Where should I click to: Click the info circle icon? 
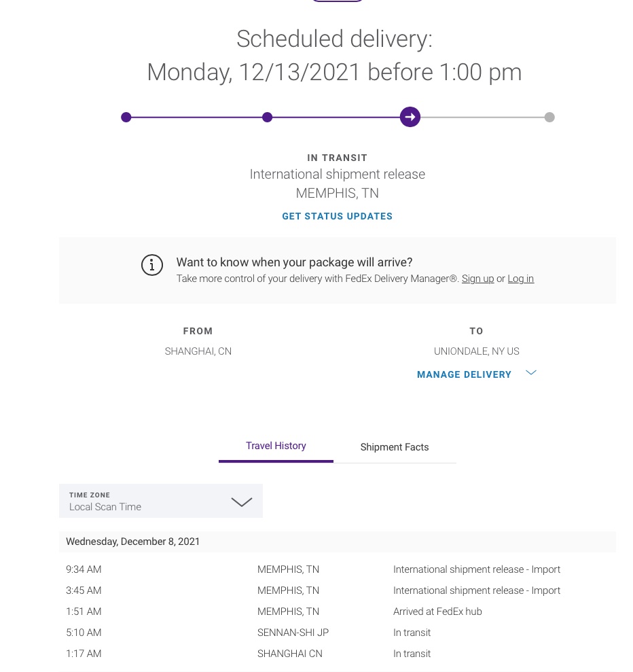click(x=152, y=265)
